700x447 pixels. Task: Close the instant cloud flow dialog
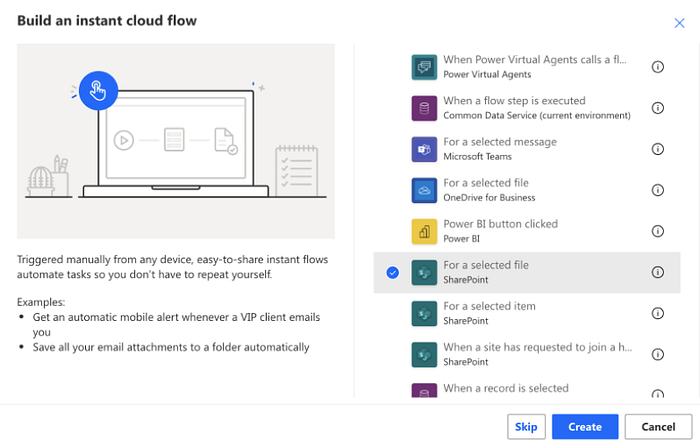pyautogui.click(x=679, y=23)
